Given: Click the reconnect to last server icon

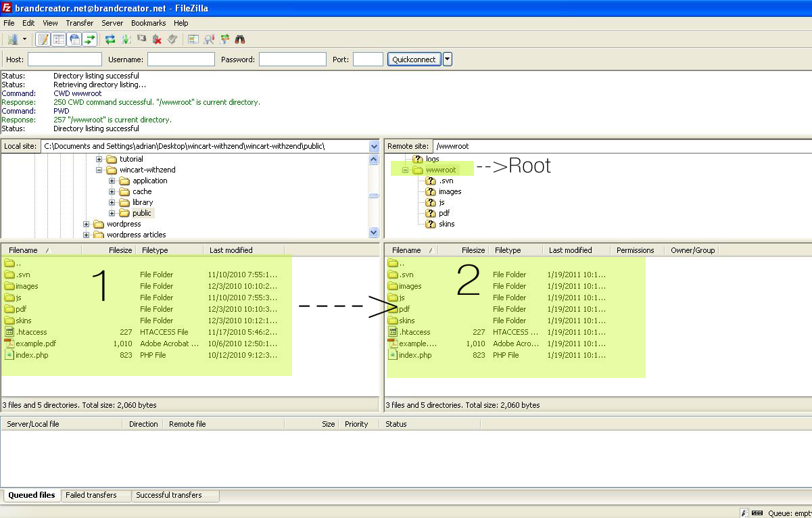Looking at the screenshot, I should pyautogui.click(x=172, y=39).
